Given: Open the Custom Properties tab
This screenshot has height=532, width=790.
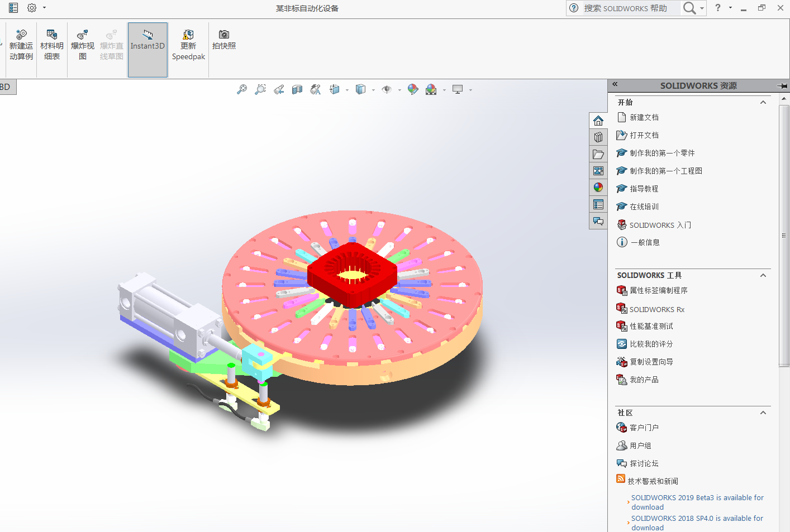Looking at the screenshot, I should click(x=598, y=204).
